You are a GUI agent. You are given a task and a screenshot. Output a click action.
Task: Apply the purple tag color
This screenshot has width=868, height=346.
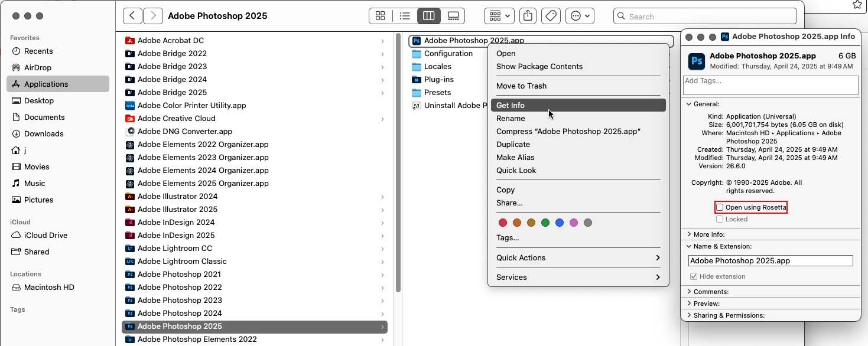coord(574,223)
